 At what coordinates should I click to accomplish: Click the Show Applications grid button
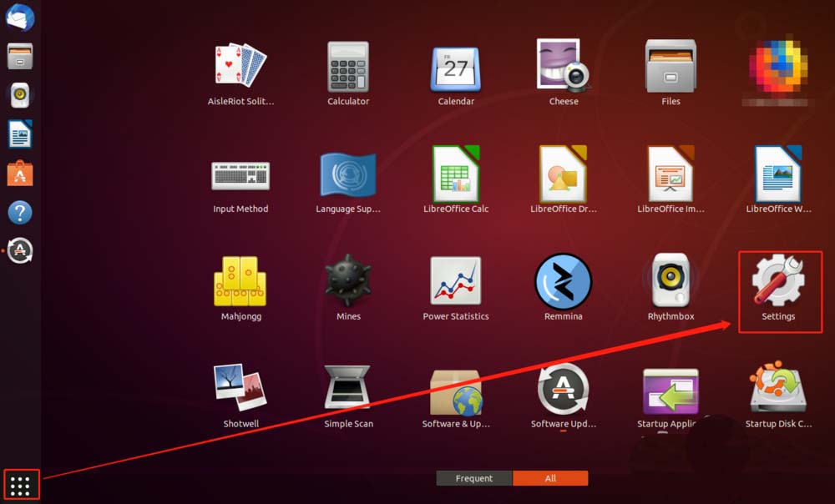pos(19,483)
